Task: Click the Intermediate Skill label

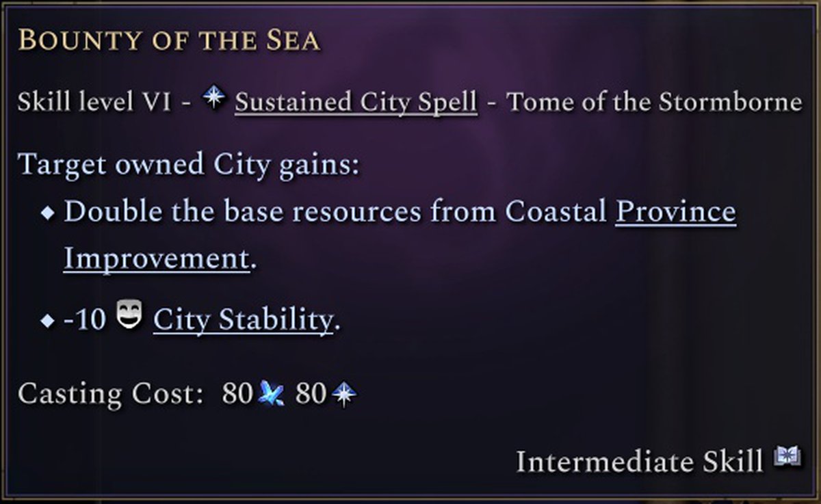Action: coord(639,462)
